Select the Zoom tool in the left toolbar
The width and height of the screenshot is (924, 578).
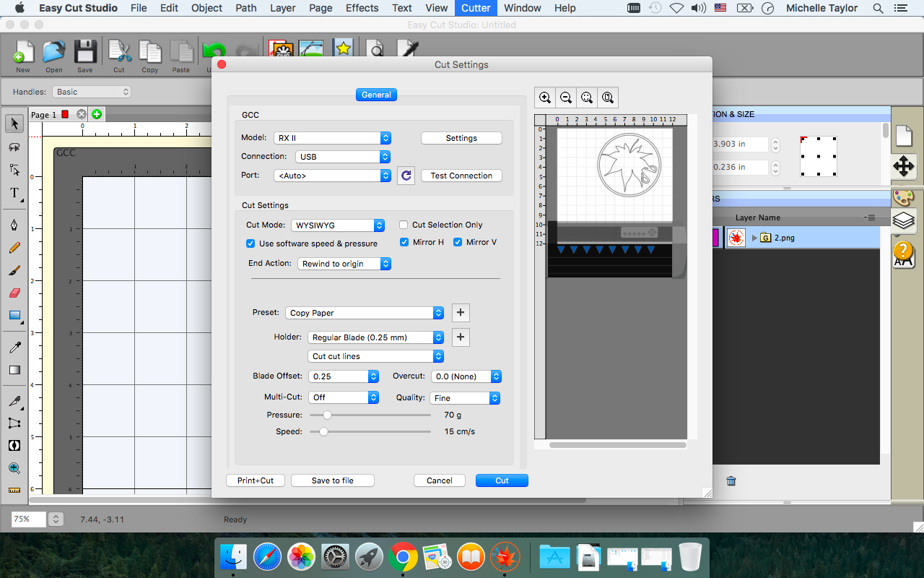pos(14,468)
